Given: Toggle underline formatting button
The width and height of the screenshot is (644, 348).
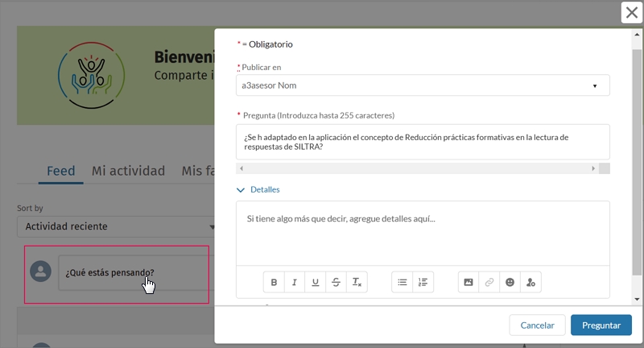Looking at the screenshot, I should (315, 282).
